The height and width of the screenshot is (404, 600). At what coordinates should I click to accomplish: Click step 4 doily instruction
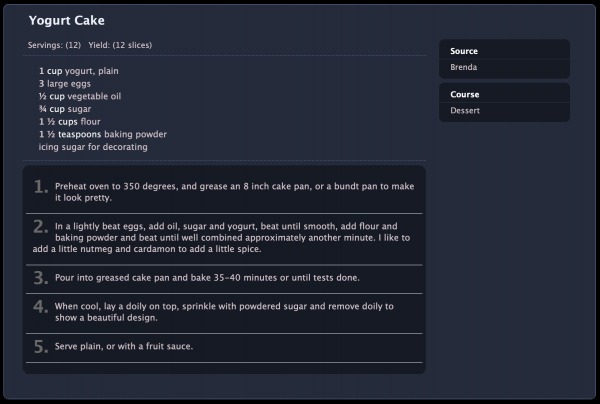click(224, 312)
